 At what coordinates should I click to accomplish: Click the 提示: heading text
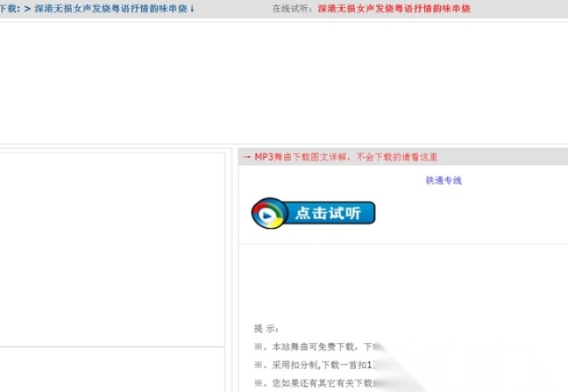pos(266,329)
